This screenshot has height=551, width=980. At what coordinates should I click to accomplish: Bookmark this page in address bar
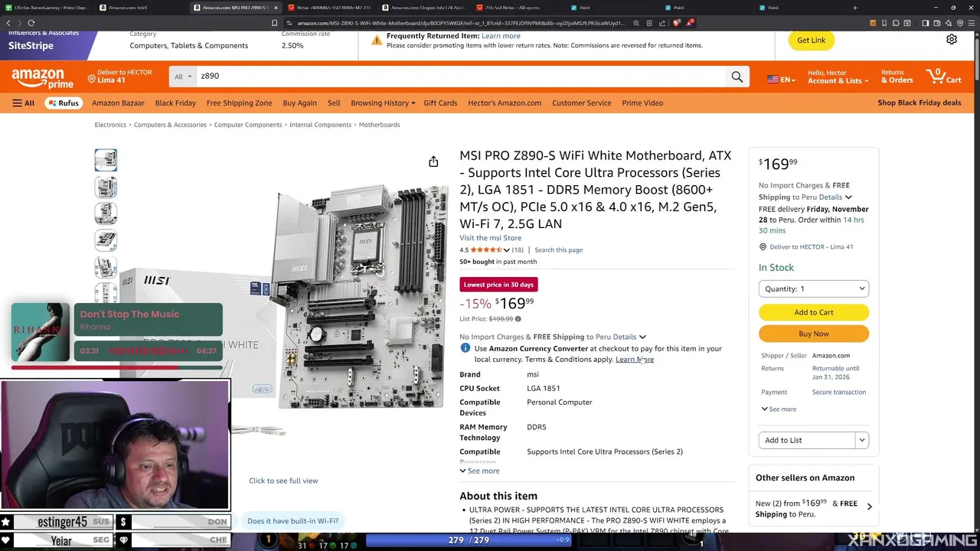[x=274, y=23]
